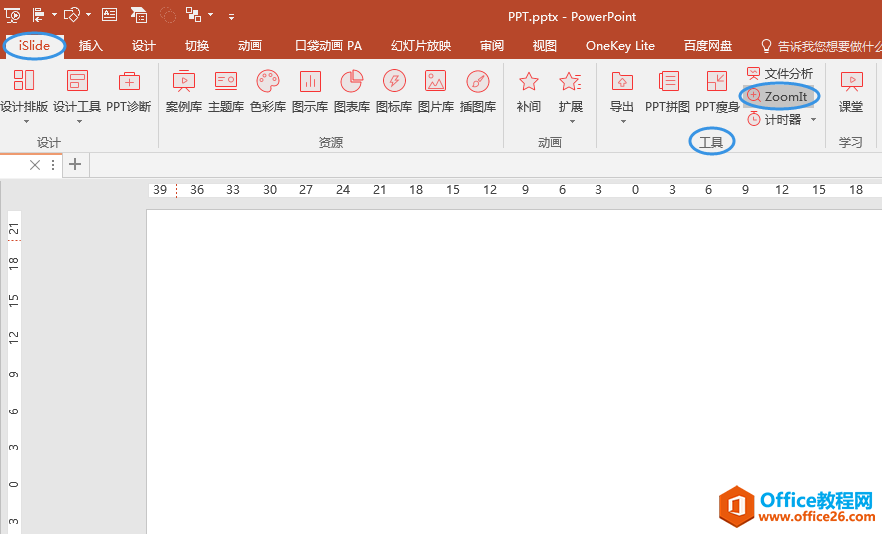Open the OneKey Lite tab
The height and width of the screenshot is (534, 882).
620,46
